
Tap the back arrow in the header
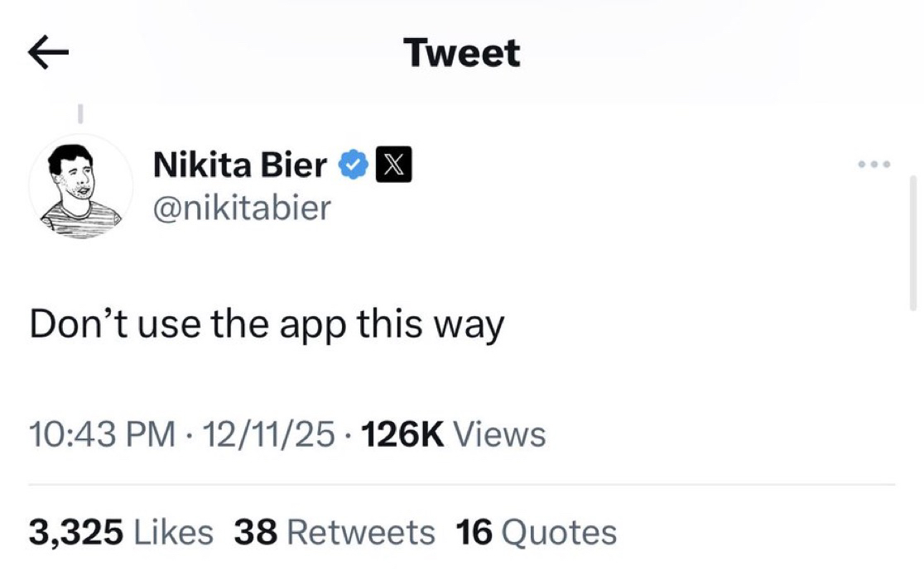(48, 54)
